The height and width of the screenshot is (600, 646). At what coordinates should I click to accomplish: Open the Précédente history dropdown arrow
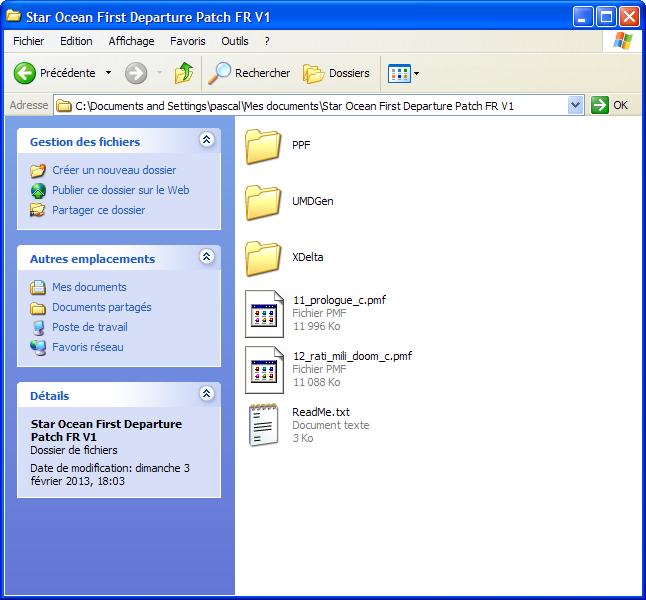click(108, 73)
